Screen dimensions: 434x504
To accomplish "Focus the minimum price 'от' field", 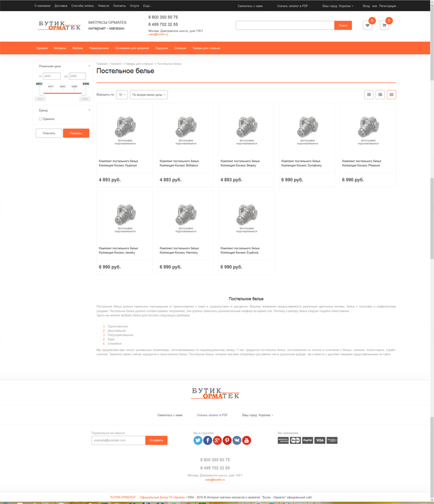I will 52,76.
